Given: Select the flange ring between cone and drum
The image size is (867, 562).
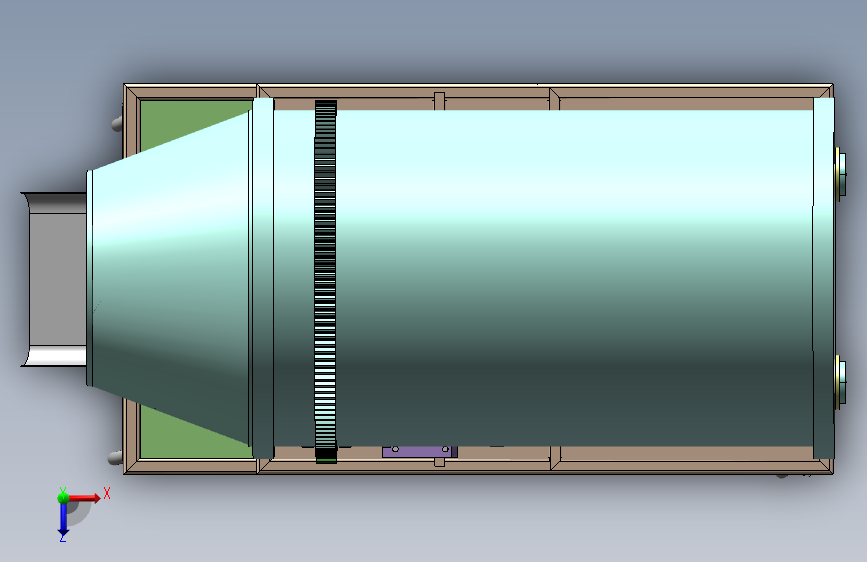Looking at the screenshot, I should (x=263, y=278).
